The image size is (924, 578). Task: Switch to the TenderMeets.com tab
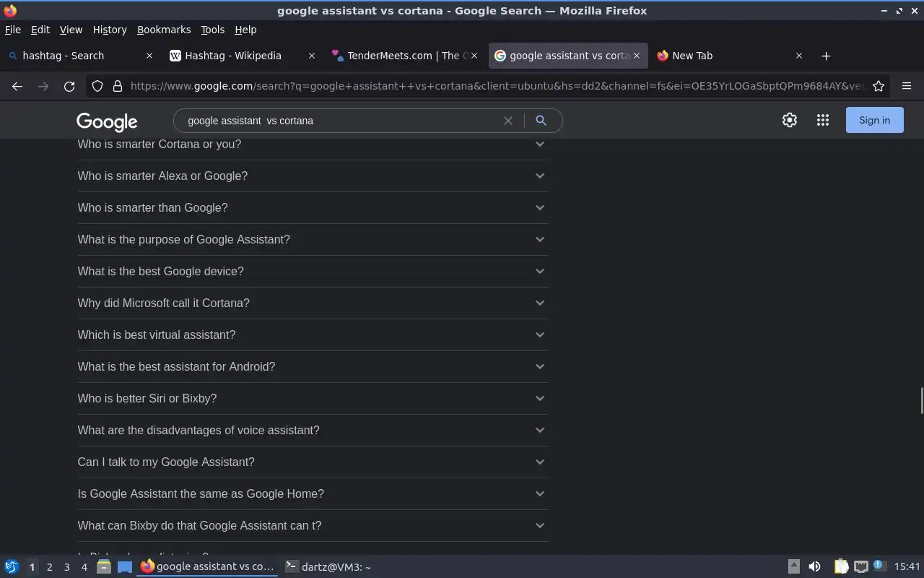[x=406, y=56]
